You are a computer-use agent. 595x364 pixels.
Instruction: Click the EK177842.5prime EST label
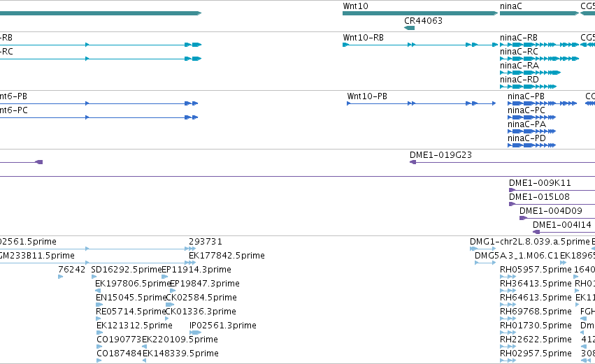pos(227,256)
